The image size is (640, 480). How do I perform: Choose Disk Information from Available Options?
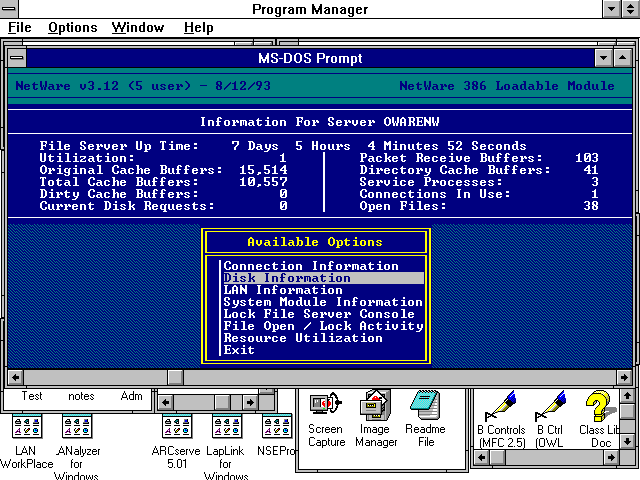point(322,278)
